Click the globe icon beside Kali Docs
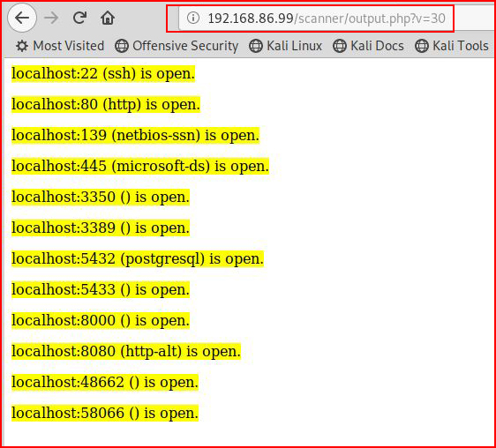 tap(340, 46)
